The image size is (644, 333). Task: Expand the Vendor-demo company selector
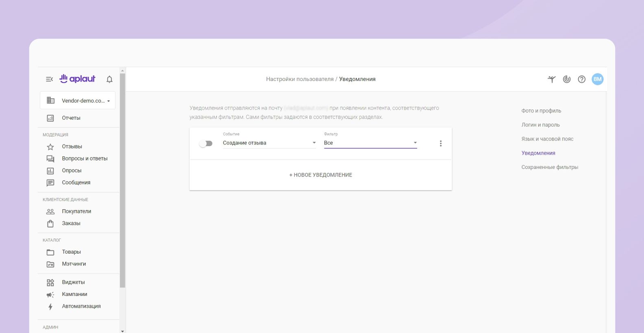[x=78, y=101]
